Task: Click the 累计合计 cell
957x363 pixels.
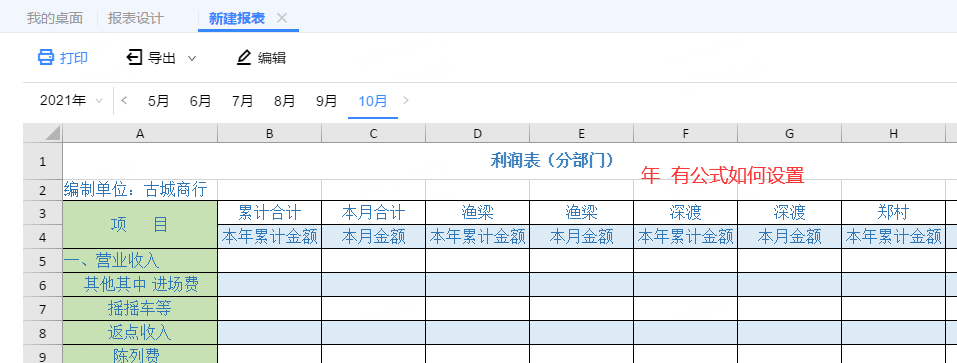Action: tap(270, 213)
